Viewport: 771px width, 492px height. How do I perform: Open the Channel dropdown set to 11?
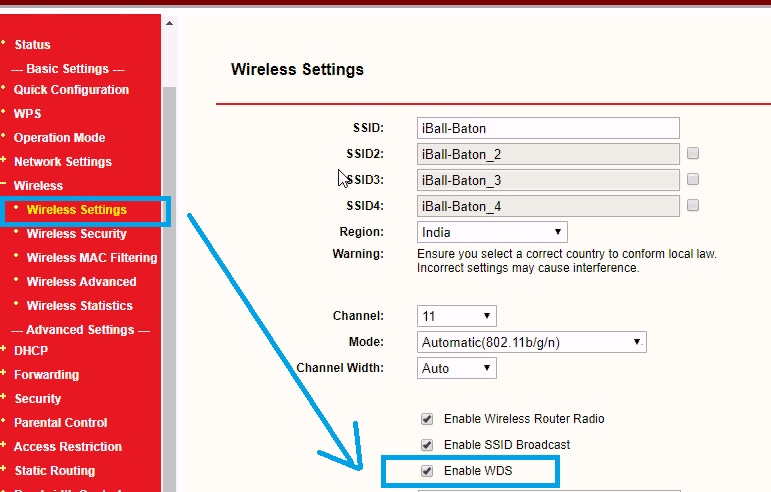456,316
